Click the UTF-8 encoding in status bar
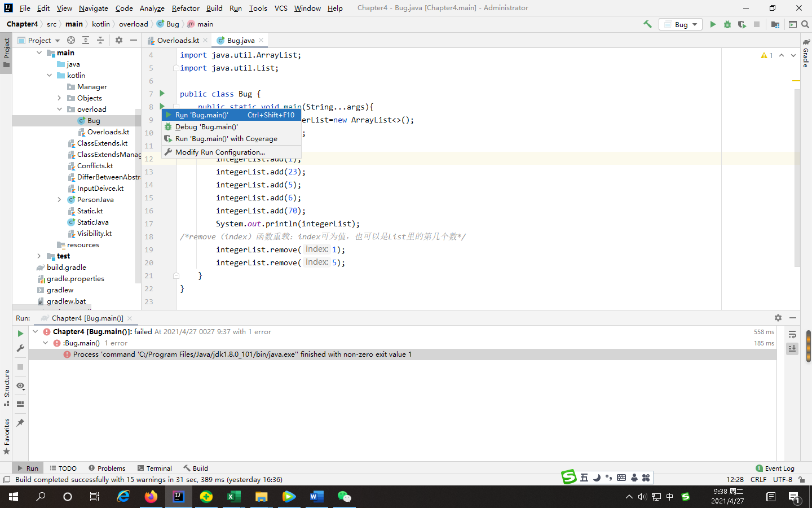The height and width of the screenshot is (508, 812). tap(783, 480)
